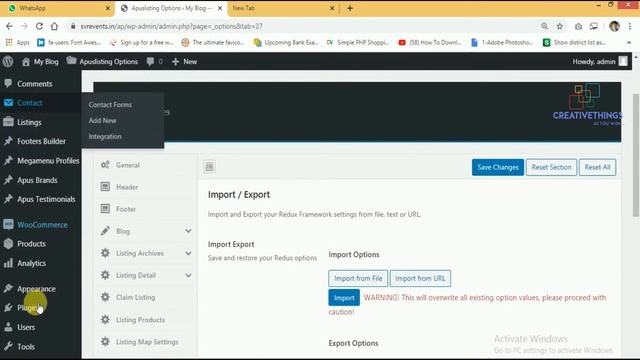Click the blue Import button

pos(344,298)
